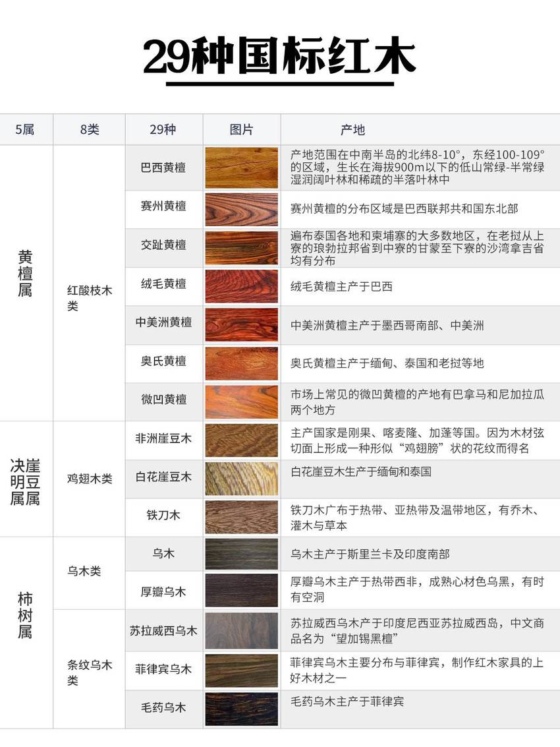This screenshot has height=747, width=560.
Task: Click the 奥氏黄檀 wood image
Action: coord(241,363)
